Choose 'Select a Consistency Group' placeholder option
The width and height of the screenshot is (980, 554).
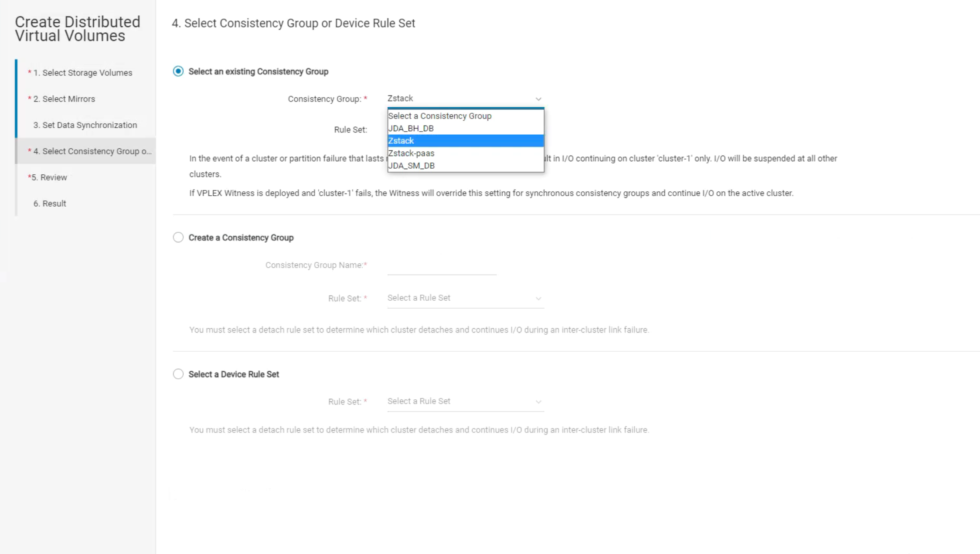pos(439,116)
